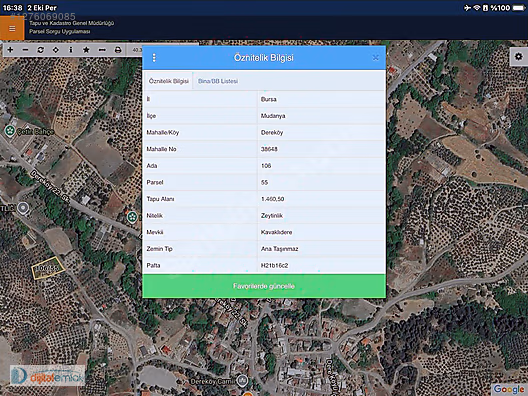Click the battery indicator in status bar
This screenshot has width=528, height=396.
pyautogui.click(x=518, y=7)
